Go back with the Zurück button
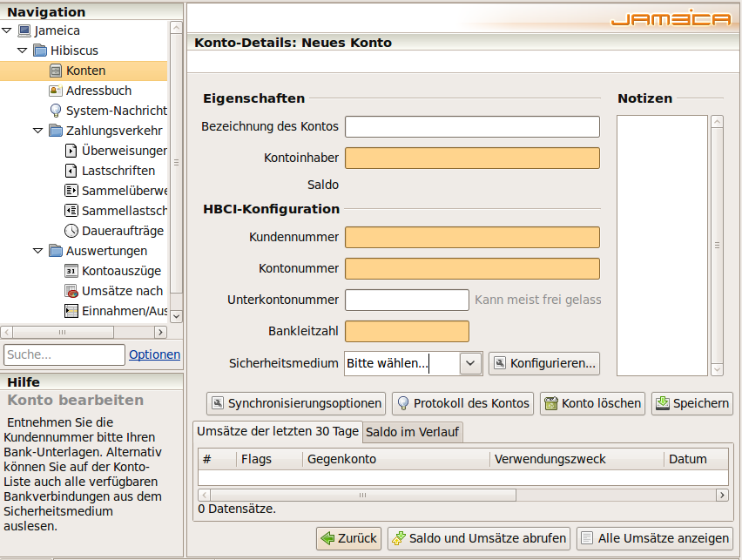 click(348, 538)
